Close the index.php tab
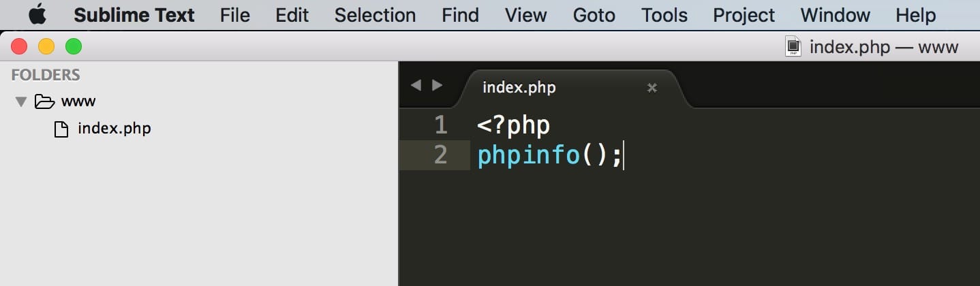Viewport: 980px width, 286px height. coord(652,87)
